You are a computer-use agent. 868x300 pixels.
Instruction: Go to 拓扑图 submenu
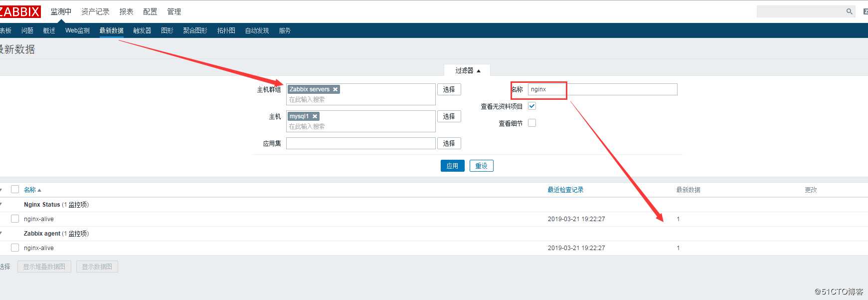point(226,30)
